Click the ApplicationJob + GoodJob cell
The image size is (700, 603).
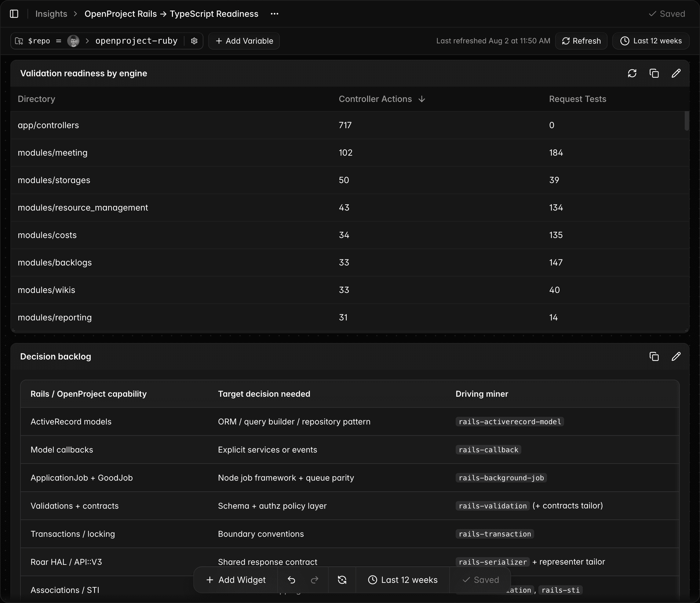click(82, 478)
